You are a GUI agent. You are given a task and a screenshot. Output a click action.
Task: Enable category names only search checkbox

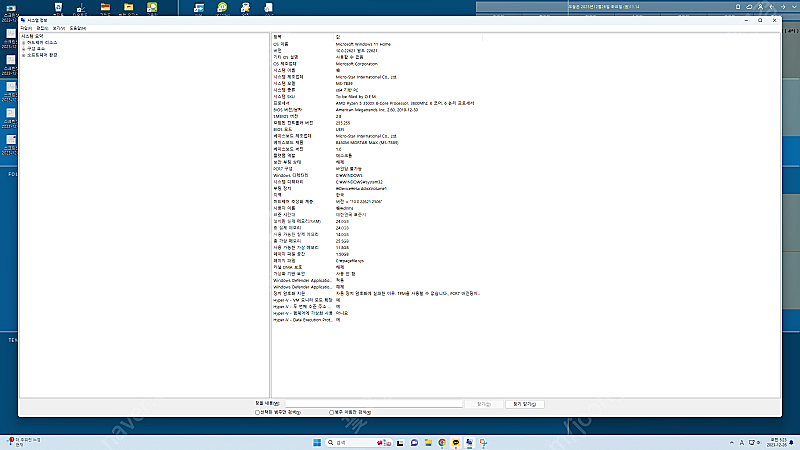click(x=332, y=412)
